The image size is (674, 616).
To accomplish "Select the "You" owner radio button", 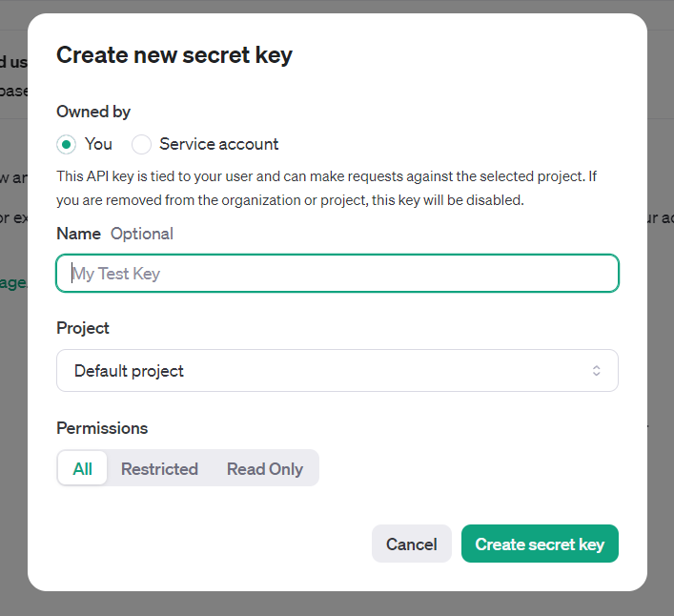I will 66,145.
